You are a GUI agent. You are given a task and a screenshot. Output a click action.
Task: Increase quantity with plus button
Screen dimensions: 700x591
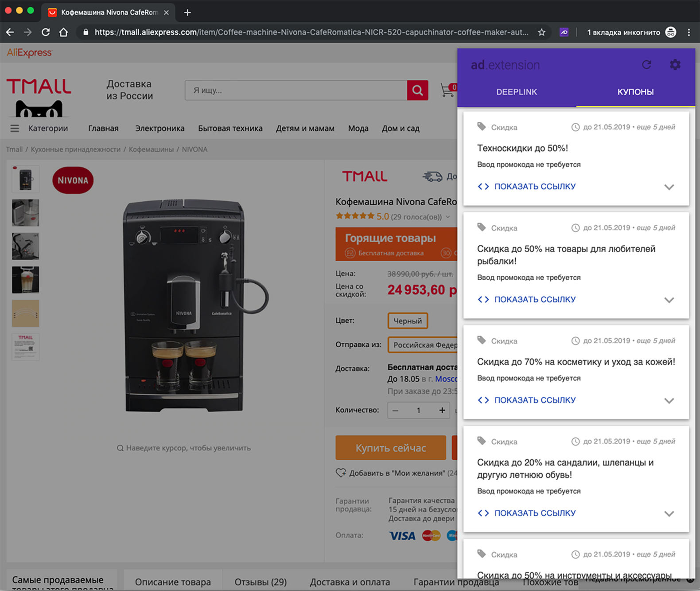(x=442, y=411)
